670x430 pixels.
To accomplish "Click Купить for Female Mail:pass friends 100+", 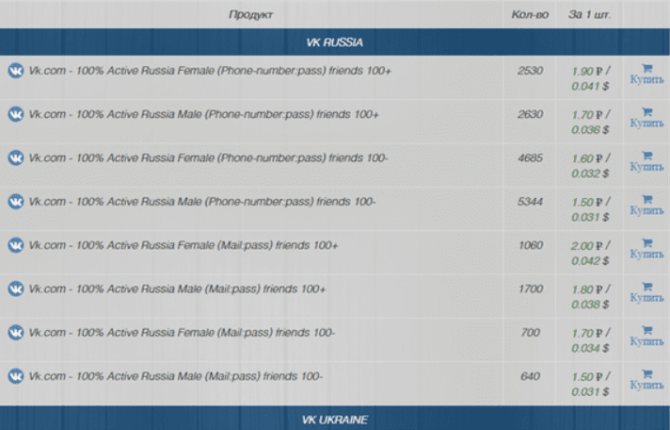I will [x=647, y=254].
